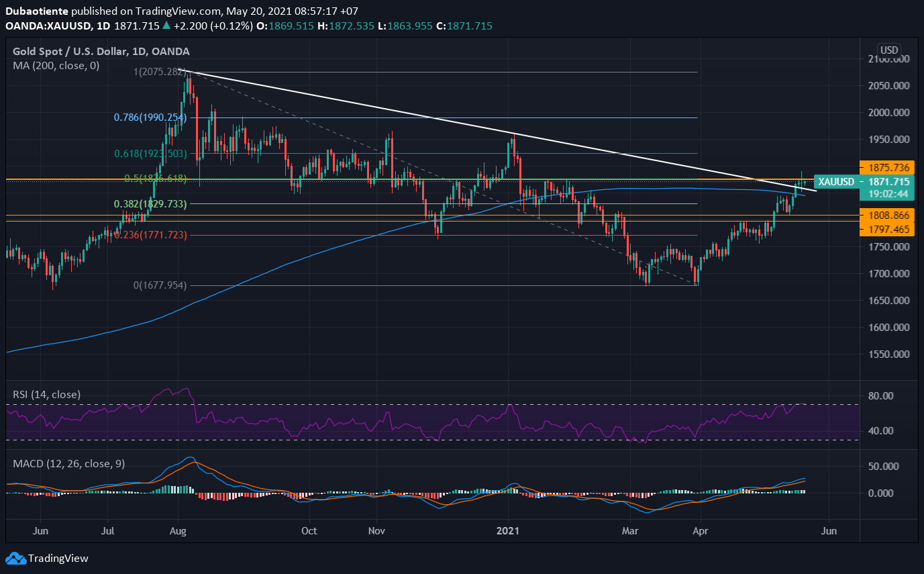Screen dimensions: 924x574
Task: Click the Oct label on time axis
Action: coord(309,530)
